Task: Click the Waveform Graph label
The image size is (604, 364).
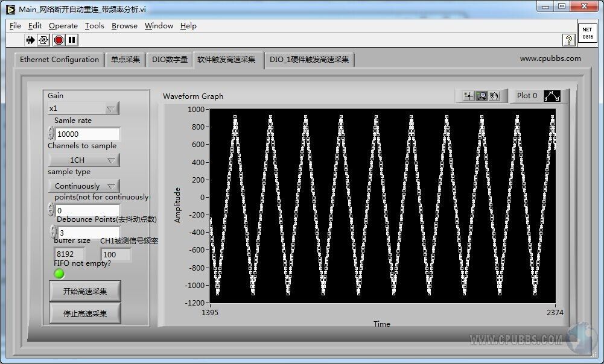Action: [x=193, y=96]
